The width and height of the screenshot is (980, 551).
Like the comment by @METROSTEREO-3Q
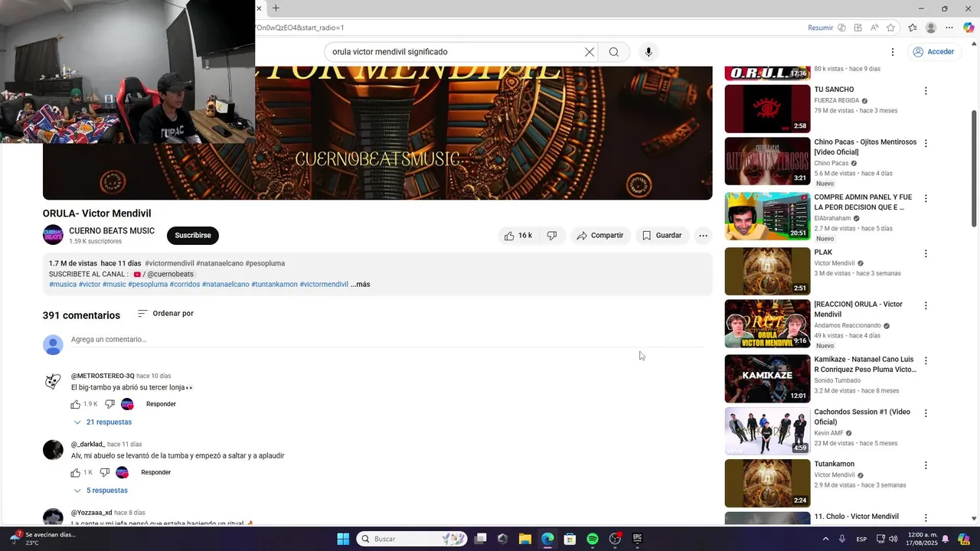[x=76, y=404]
